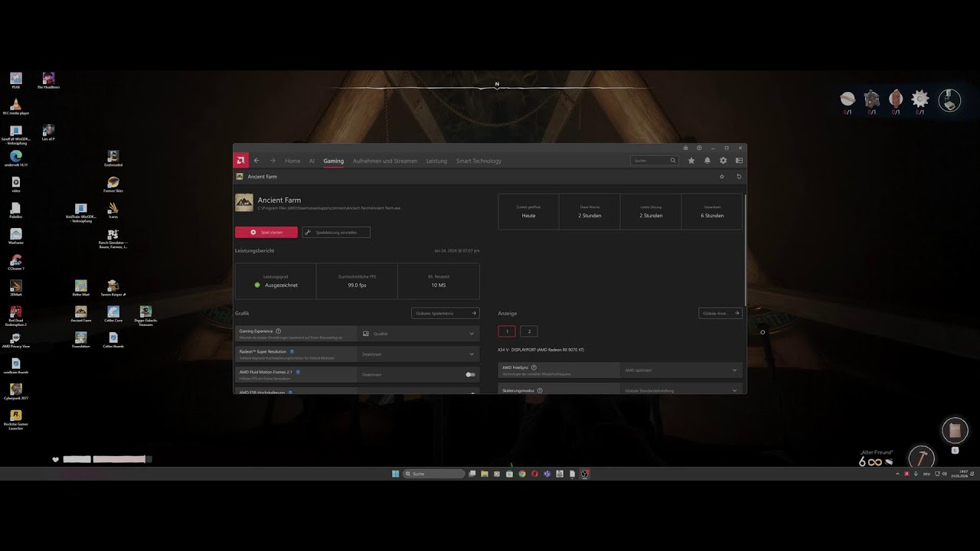Switch to the AI tab
The height and width of the screenshot is (551, 980).
(x=312, y=161)
